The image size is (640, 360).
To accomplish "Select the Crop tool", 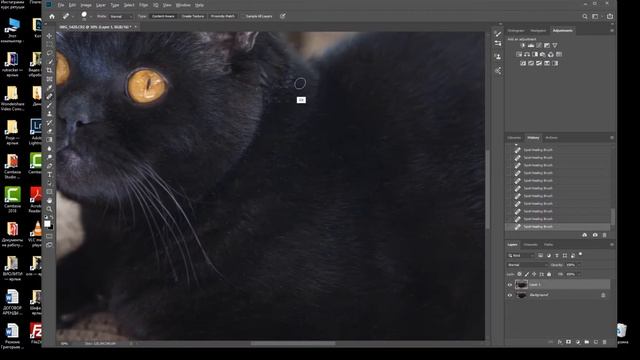I will 49,71.
